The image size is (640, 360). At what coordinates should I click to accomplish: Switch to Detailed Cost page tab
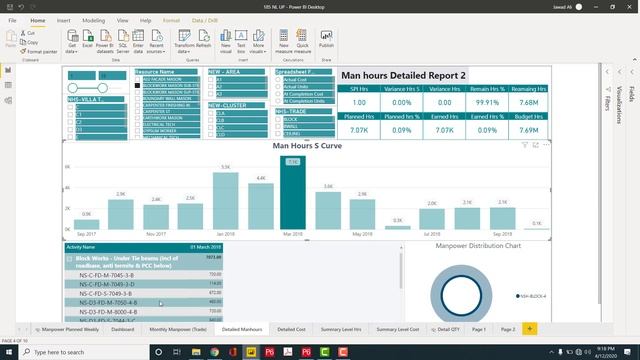[291, 329]
